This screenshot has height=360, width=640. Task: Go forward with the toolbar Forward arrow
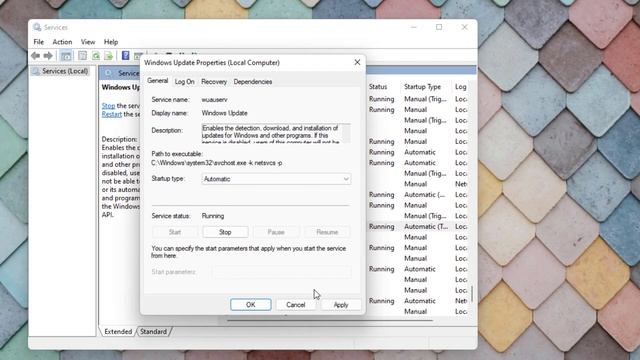[x=48, y=56]
